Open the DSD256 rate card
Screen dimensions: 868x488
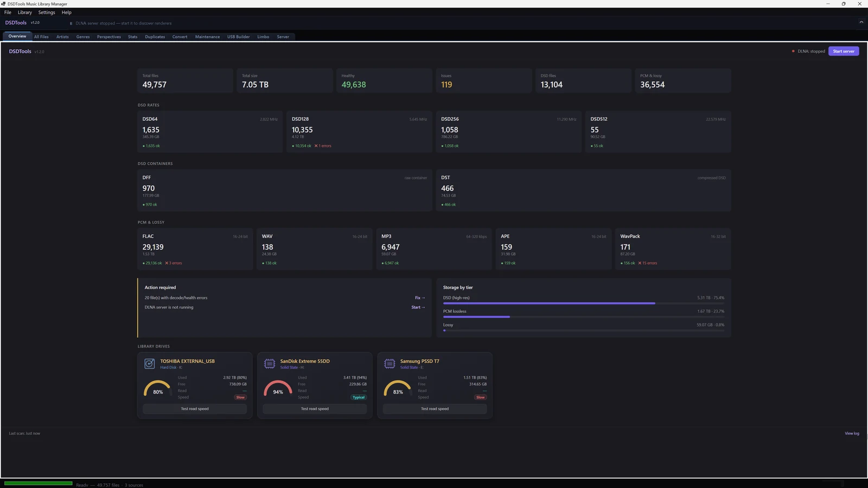(x=509, y=132)
